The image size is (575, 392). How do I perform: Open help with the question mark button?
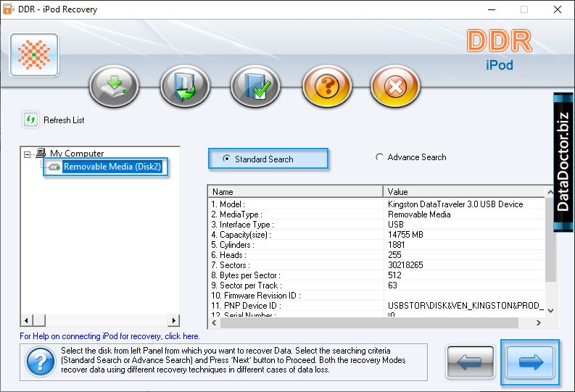point(327,86)
